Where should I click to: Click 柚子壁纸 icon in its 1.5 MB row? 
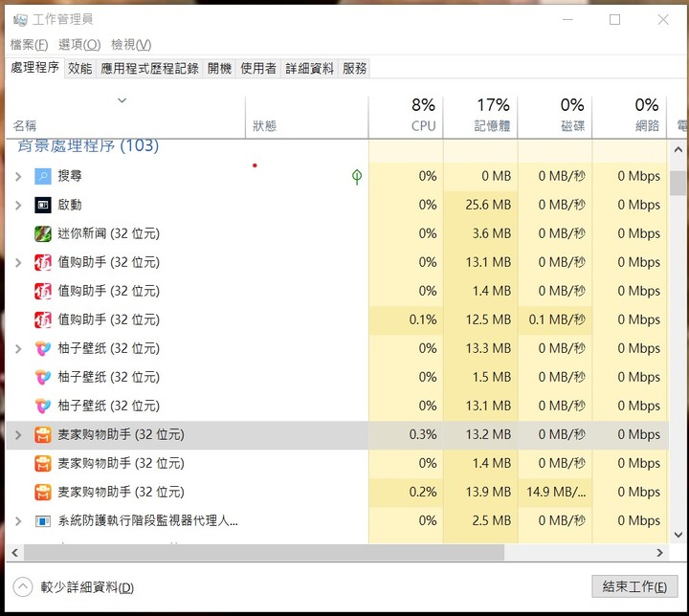tap(43, 378)
